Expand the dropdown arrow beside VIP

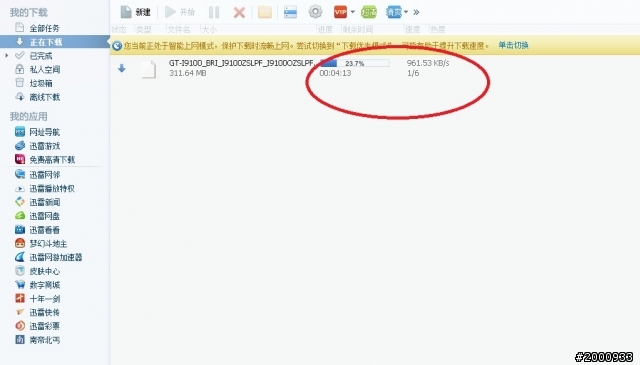pyautogui.click(x=353, y=12)
